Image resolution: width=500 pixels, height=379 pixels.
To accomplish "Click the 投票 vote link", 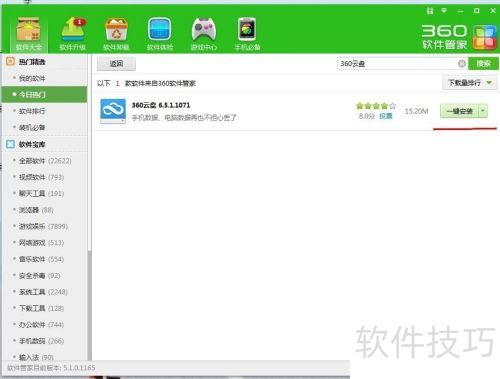I will tap(386, 116).
